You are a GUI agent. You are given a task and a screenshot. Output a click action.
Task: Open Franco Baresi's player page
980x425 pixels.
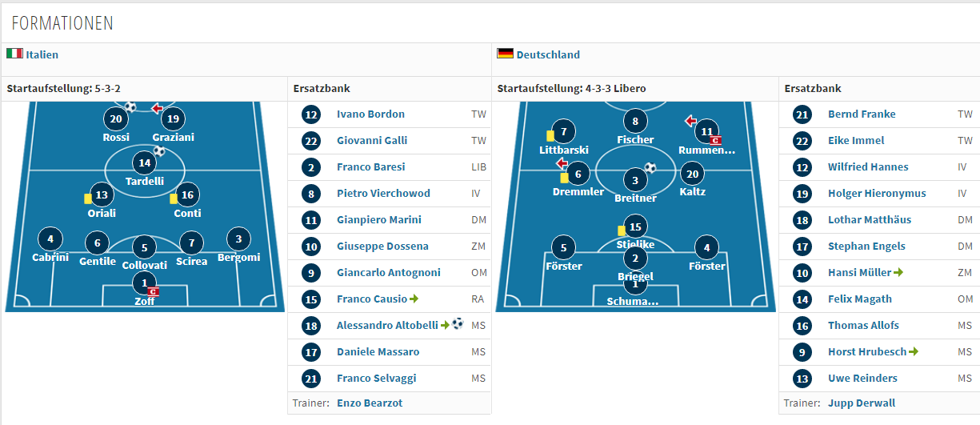(x=371, y=166)
